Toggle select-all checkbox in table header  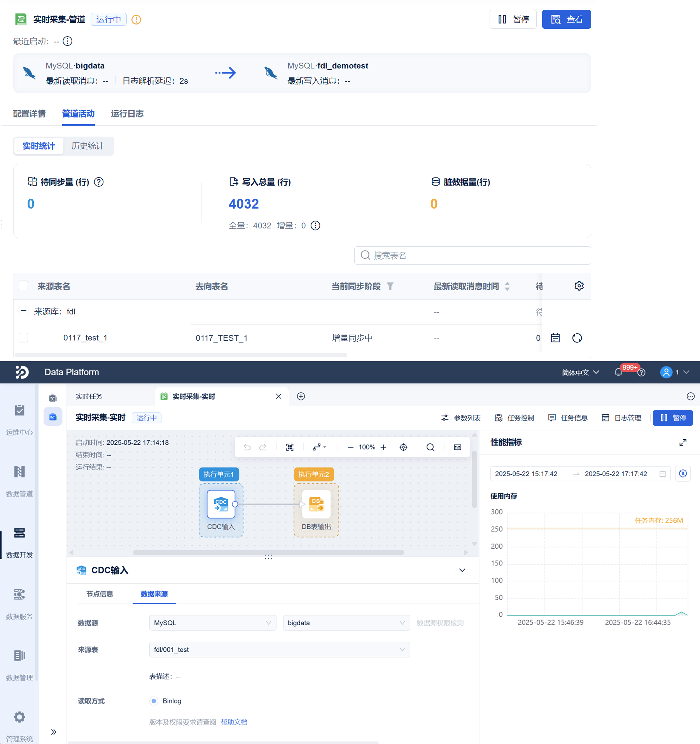point(23,286)
